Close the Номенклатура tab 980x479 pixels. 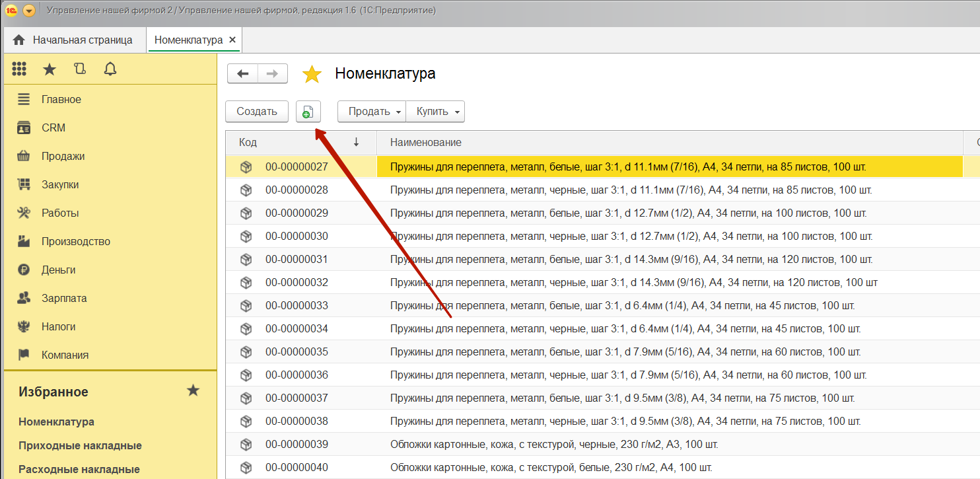coord(232,40)
